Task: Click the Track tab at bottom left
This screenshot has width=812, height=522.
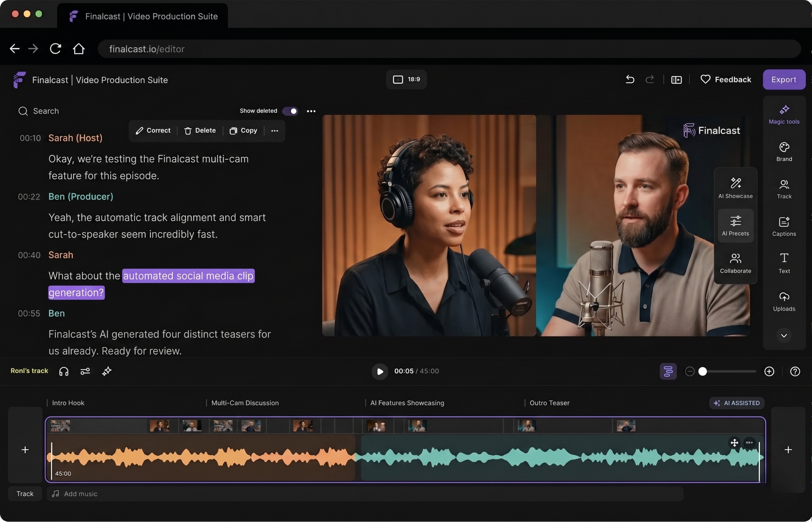Action: pyautogui.click(x=25, y=494)
